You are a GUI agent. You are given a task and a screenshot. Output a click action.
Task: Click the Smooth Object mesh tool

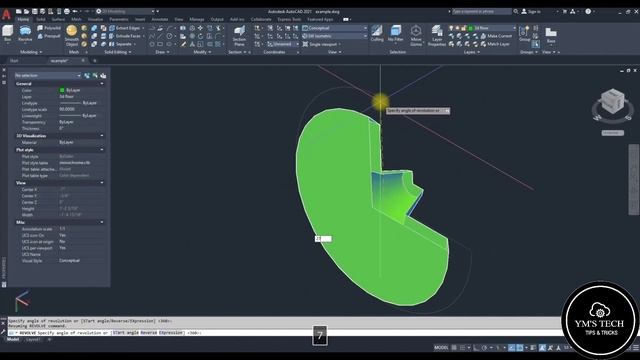[71, 36]
